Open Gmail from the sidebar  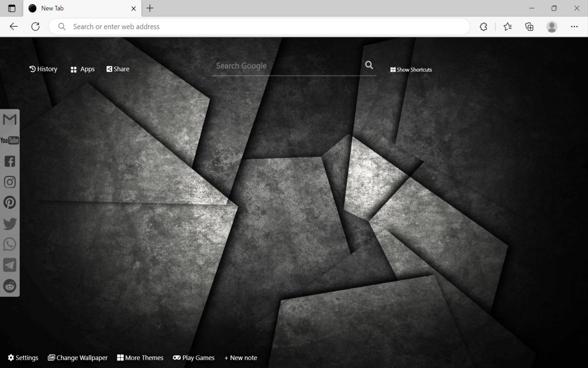coord(10,120)
